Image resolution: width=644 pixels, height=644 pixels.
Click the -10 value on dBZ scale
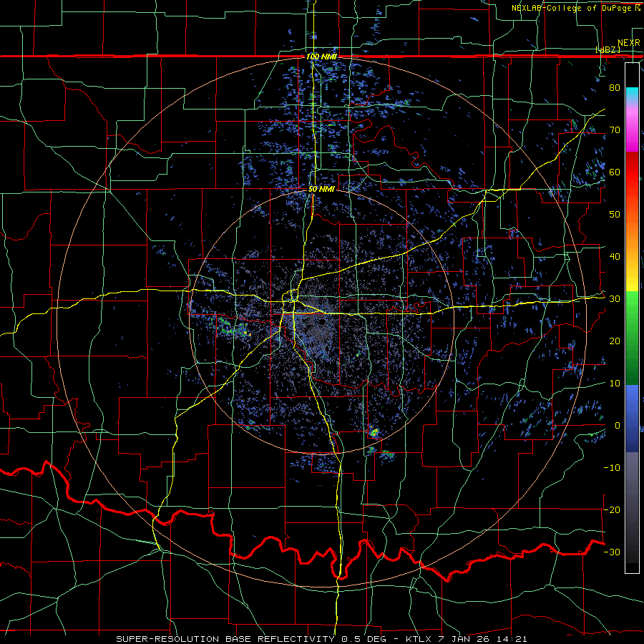[612, 468]
